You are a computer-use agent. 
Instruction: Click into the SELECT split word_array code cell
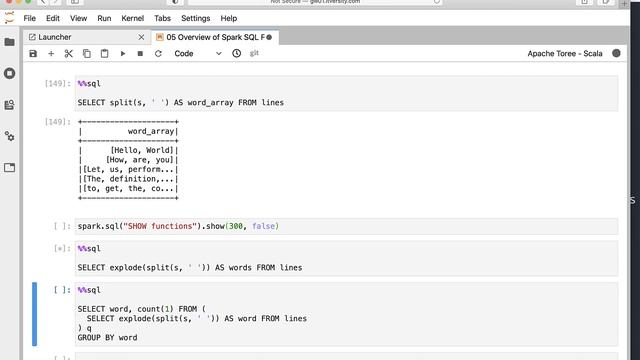point(346,93)
